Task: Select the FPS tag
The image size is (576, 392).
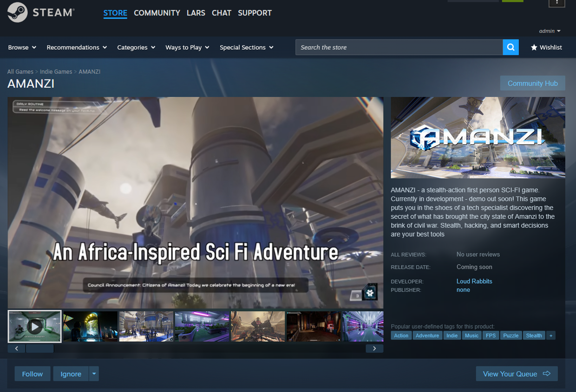Action: point(491,335)
